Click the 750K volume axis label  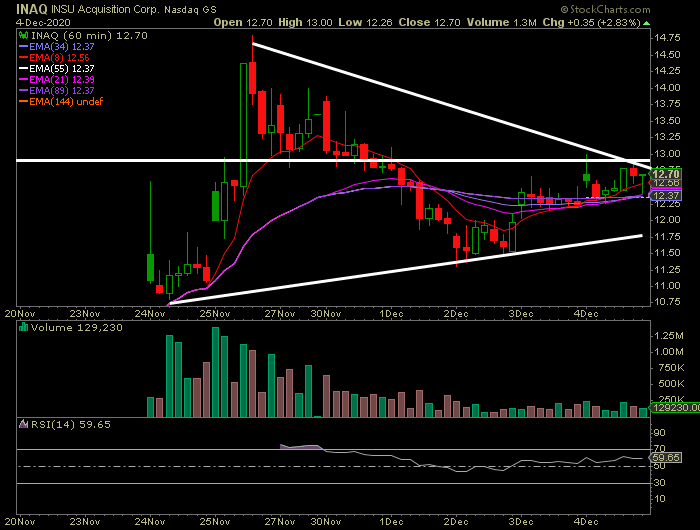pos(671,368)
